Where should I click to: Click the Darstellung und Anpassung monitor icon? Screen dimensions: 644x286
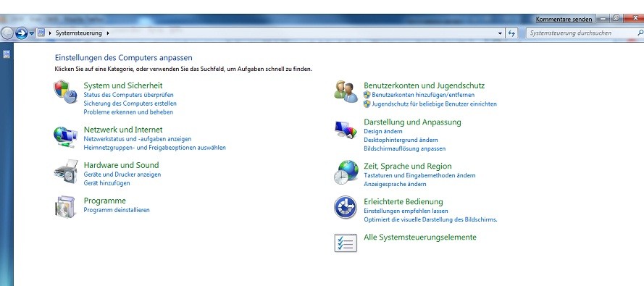(x=346, y=130)
